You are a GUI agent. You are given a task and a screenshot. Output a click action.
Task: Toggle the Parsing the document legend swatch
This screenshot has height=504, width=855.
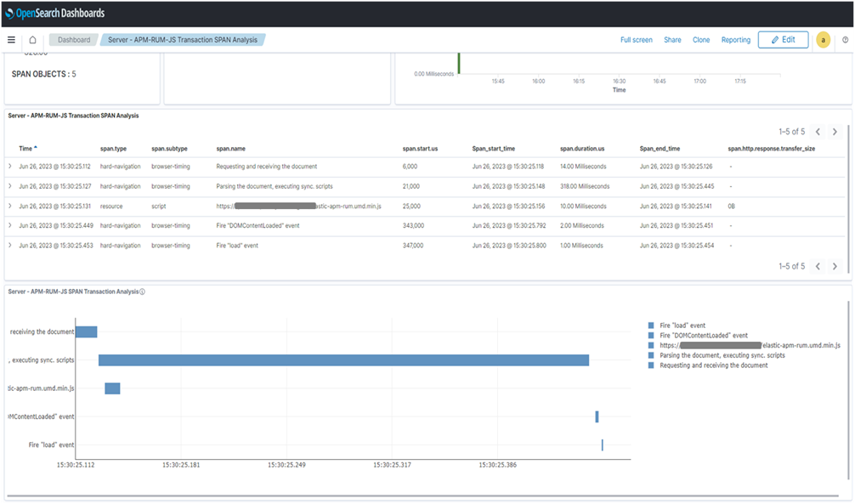pyautogui.click(x=651, y=355)
